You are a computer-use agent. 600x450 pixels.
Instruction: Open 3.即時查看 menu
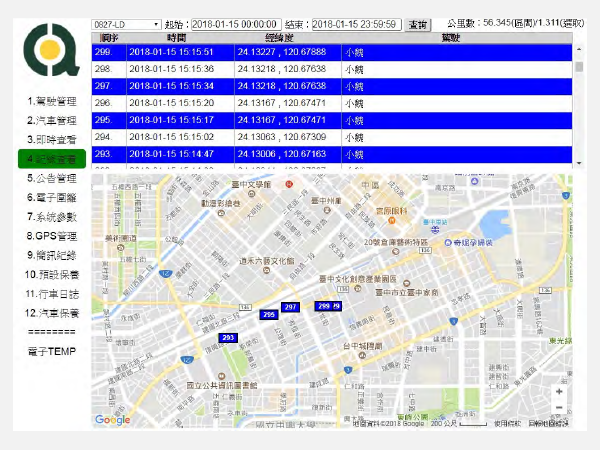pyautogui.click(x=52, y=140)
